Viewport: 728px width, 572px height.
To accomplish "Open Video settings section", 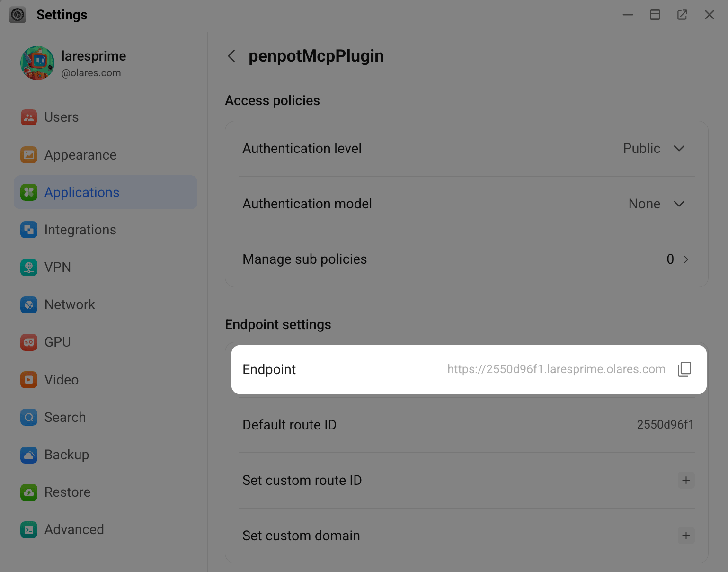I will (106, 380).
